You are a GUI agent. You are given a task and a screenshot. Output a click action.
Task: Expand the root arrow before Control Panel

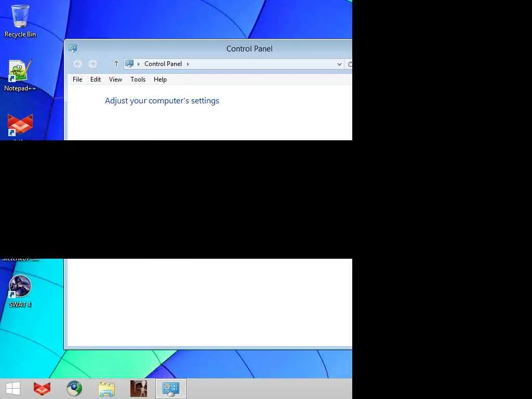tap(138, 64)
